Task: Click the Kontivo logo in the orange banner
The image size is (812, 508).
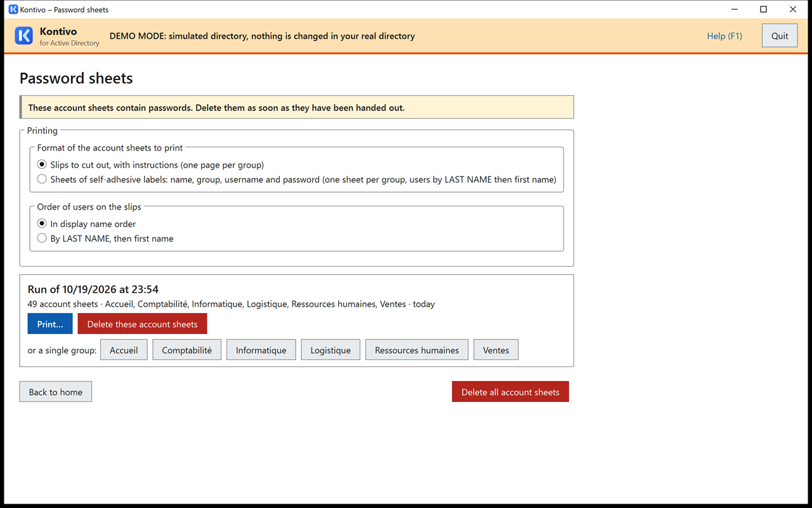Action: tap(23, 36)
